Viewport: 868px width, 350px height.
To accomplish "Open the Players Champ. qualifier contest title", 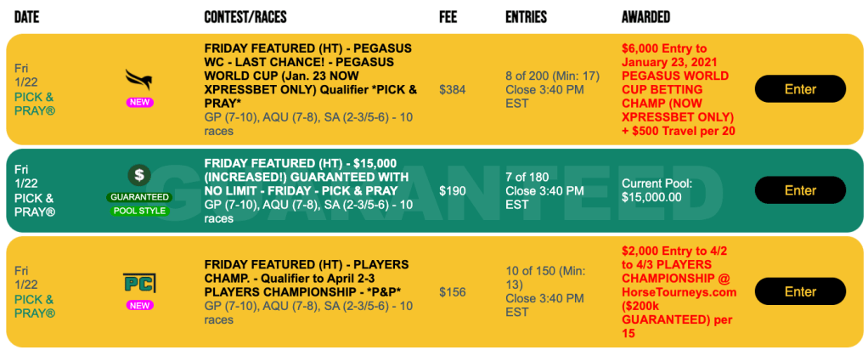I will [x=307, y=277].
